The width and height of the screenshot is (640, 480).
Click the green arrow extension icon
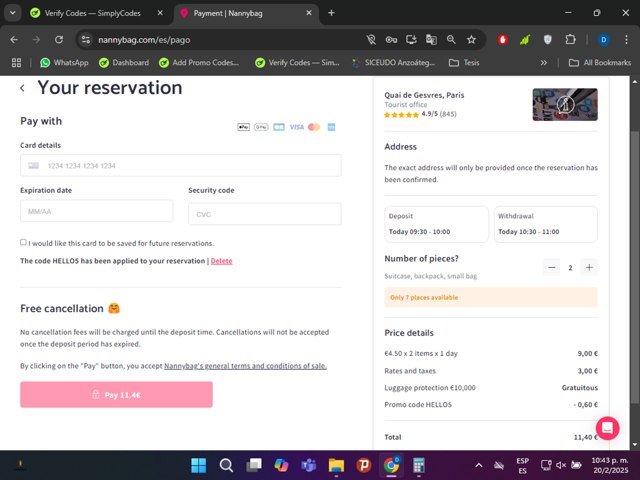pos(525,40)
